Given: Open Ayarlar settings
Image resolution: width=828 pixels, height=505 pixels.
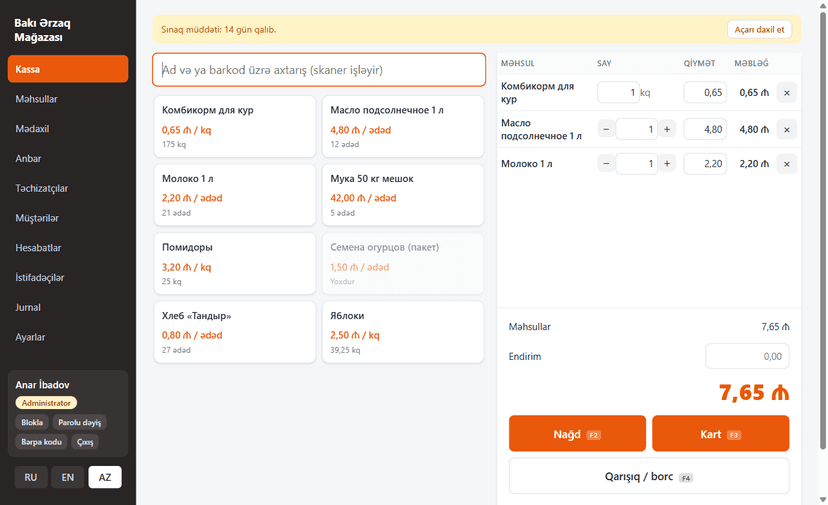Looking at the screenshot, I should pyautogui.click(x=68, y=337).
